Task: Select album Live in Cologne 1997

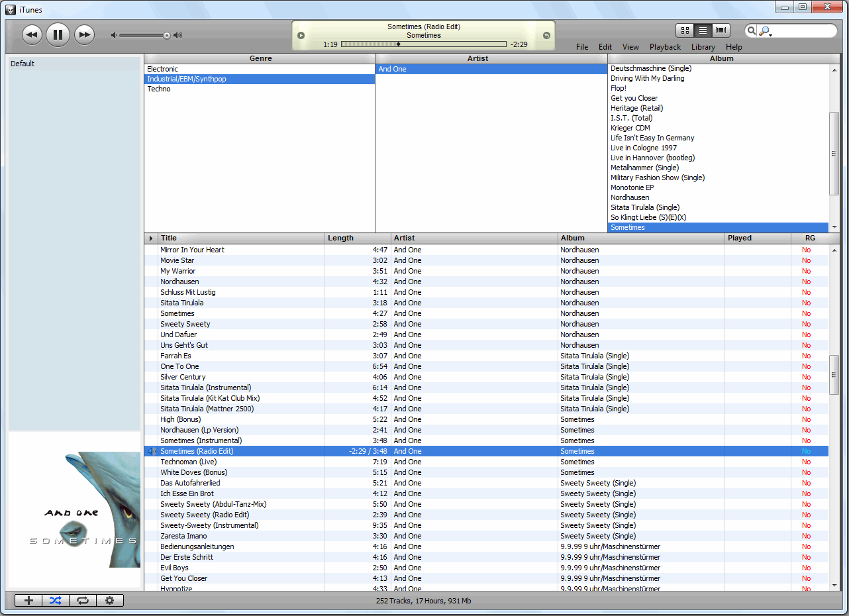Action: (719, 148)
